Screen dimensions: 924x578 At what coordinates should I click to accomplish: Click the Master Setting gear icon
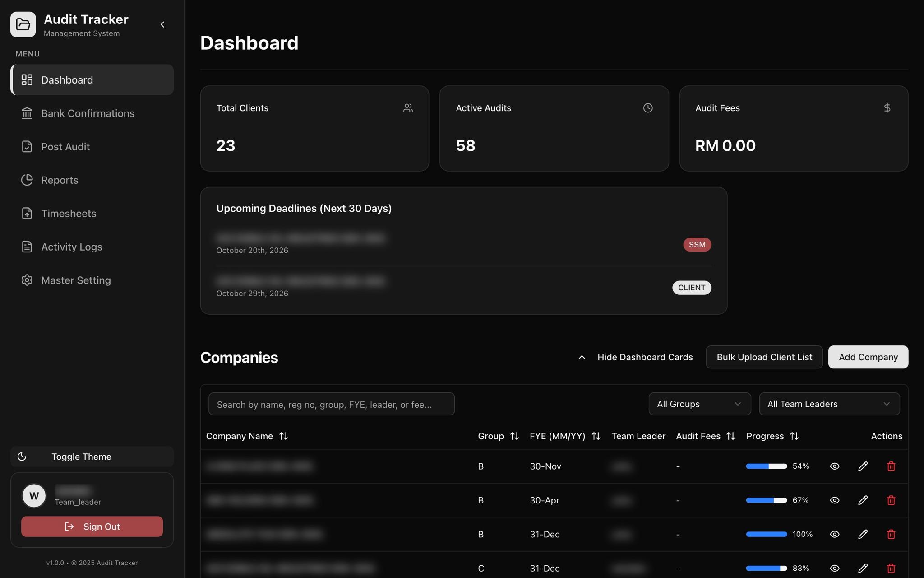pyautogui.click(x=27, y=280)
